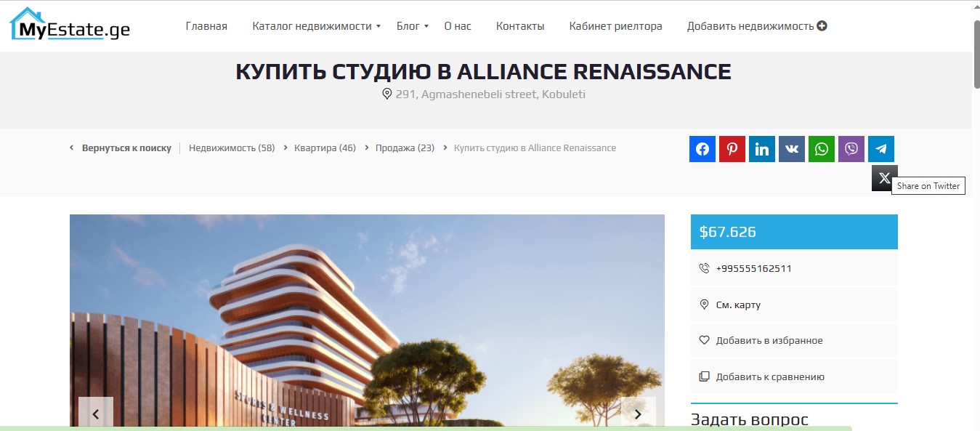Click Добавить к сравнению

point(770,376)
